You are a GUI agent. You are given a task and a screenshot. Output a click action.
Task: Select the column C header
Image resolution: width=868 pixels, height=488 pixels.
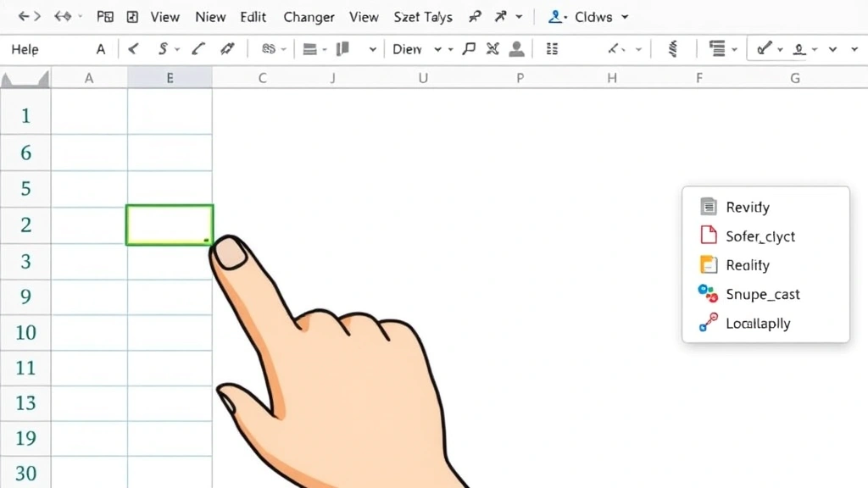click(x=262, y=78)
